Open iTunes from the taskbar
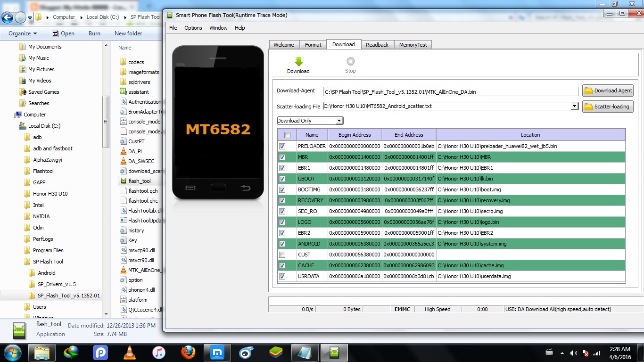The image size is (644, 362). click(x=159, y=352)
